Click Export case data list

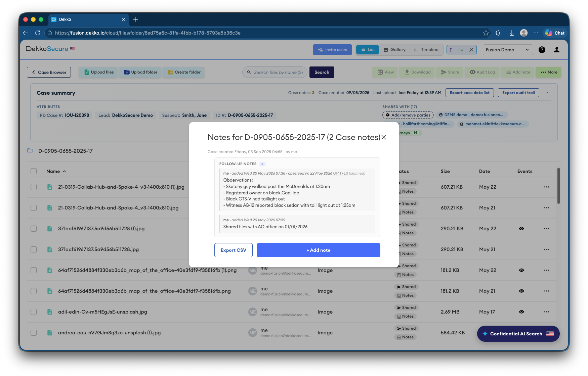[470, 93]
